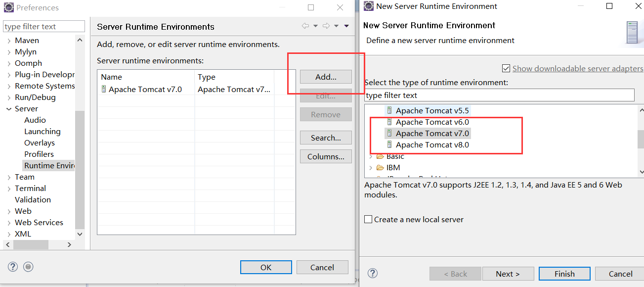Screen dimensions: 644x287
Task: Click the circular icon beside the Preferences help button
Action: pyautogui.click(x=28, y=267)
